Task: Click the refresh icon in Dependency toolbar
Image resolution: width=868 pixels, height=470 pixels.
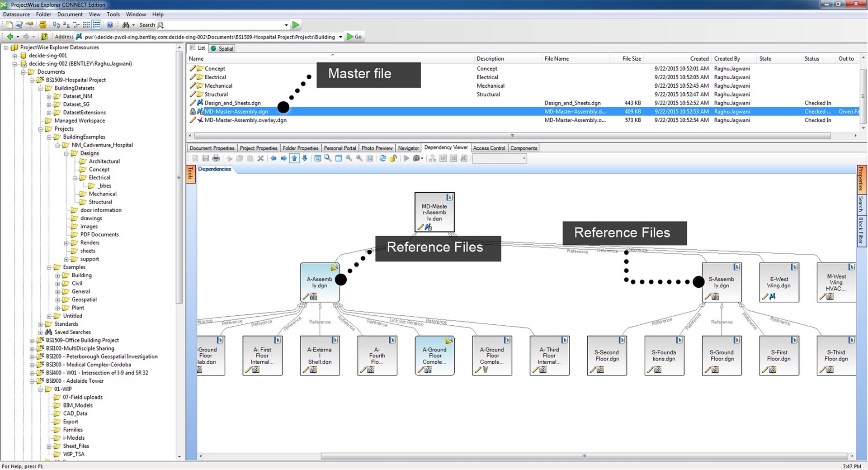Action: [383, 158]
